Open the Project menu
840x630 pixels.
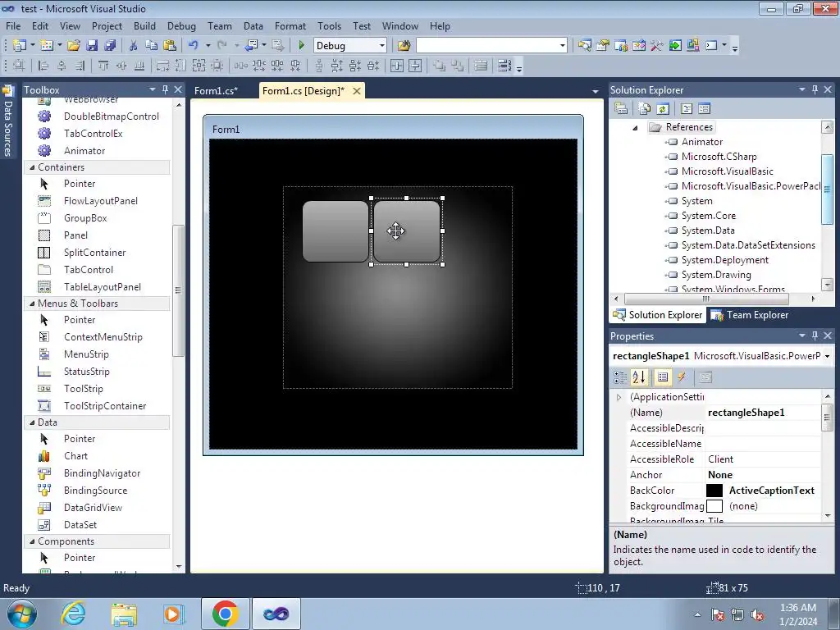click(x=107, y=25)
